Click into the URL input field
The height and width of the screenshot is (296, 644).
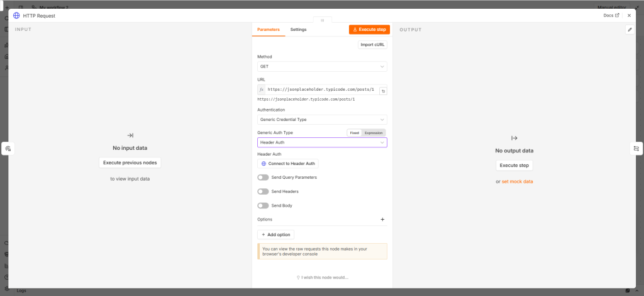point(321,89)
